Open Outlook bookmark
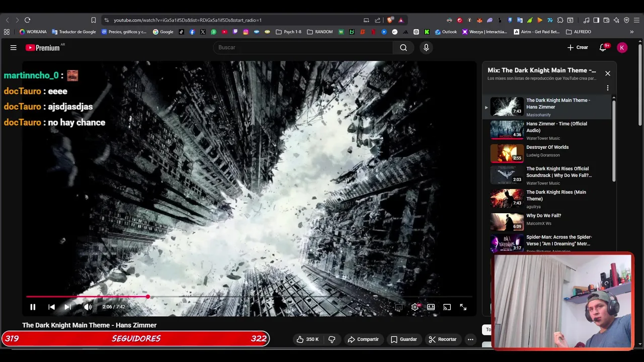 click(x=445, y=32)
